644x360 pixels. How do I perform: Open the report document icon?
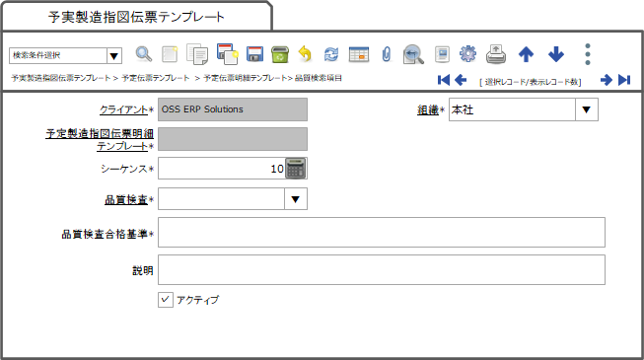442,54
